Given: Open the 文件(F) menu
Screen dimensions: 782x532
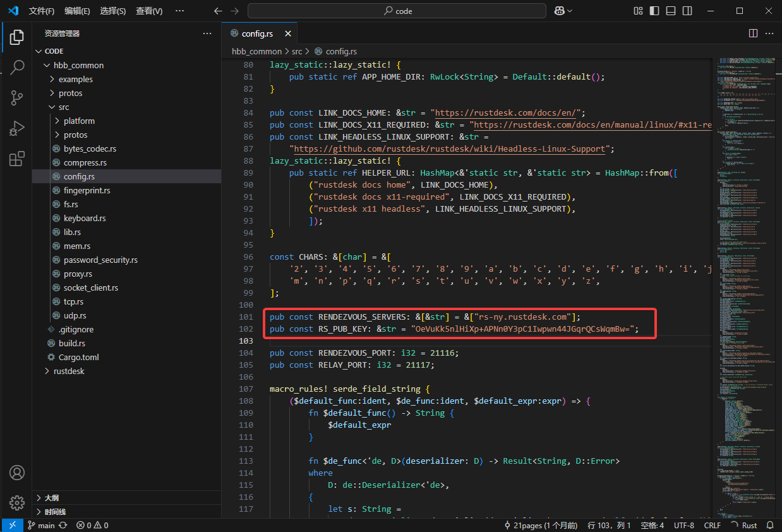Looking at the screenshot, I should [x=42, y=11].
